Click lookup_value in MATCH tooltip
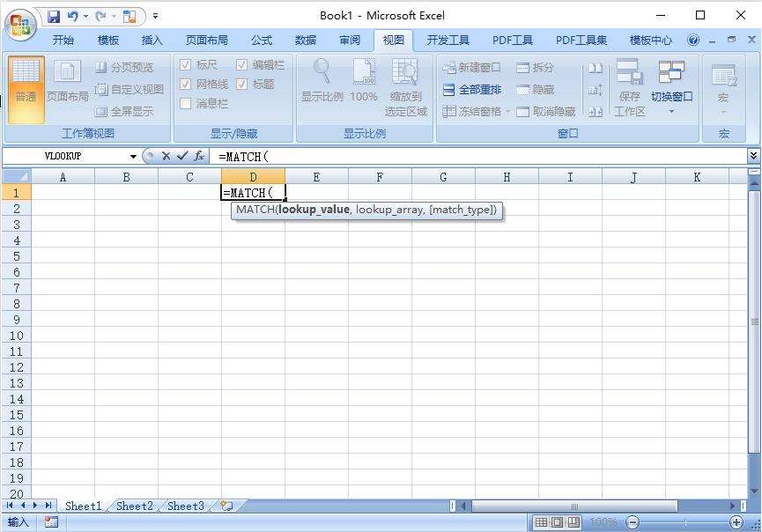 [314, 210]
